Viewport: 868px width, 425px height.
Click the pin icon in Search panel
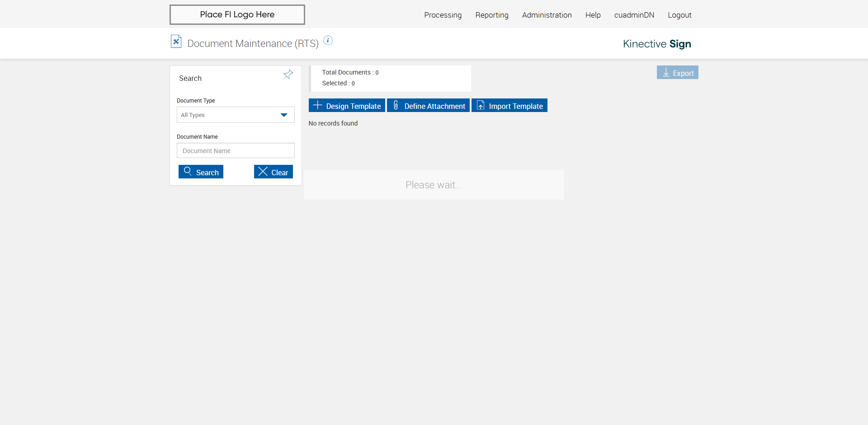click(x=288, y=75)
